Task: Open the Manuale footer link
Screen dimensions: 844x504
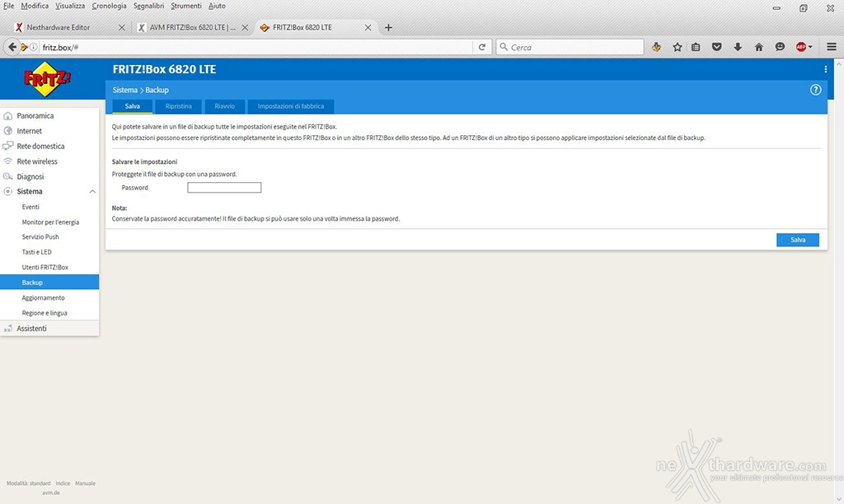Action: coord(85,483)
